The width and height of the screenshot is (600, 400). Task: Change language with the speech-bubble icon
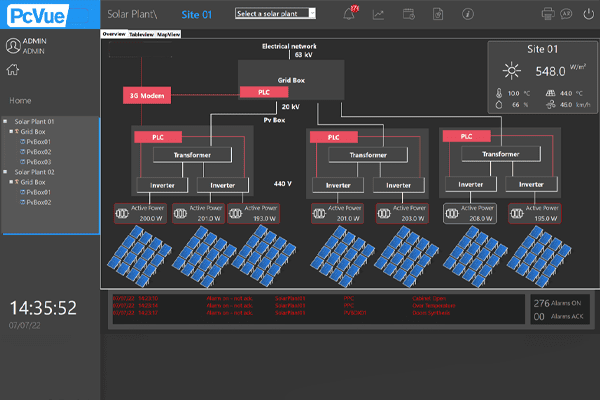click(566, 14)
